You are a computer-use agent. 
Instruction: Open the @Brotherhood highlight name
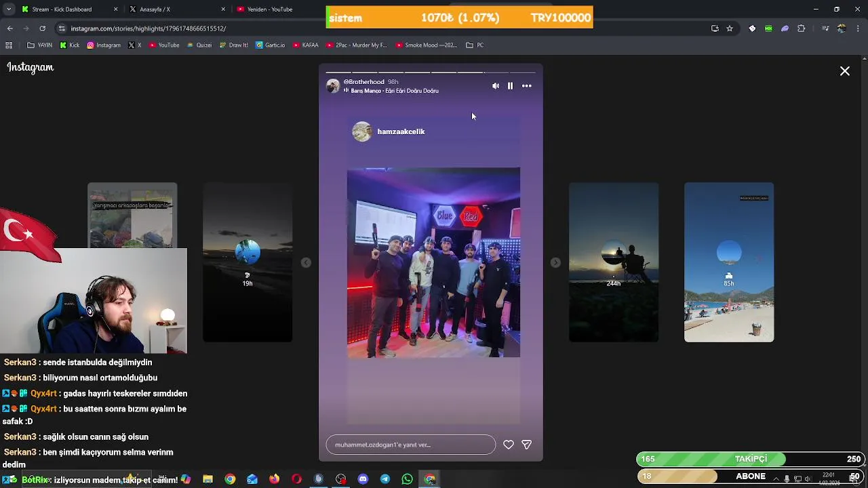[364, 82]
